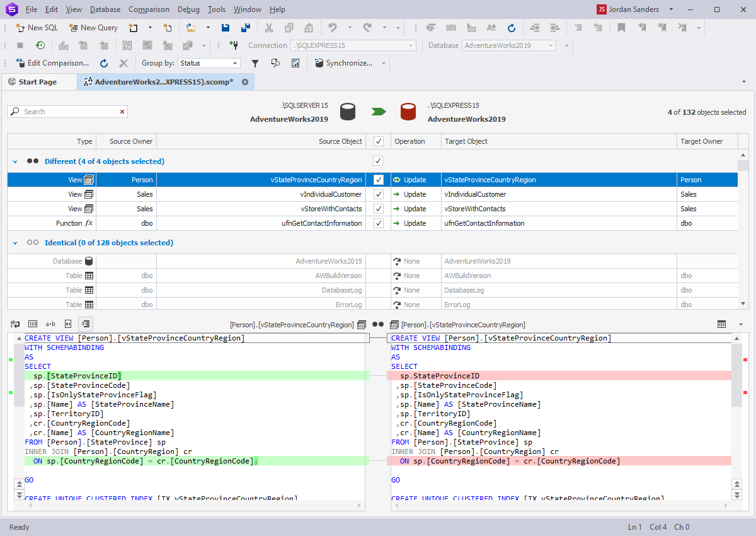Collapse the Identical objects group

pyautogui.click(x=15, y=243)
